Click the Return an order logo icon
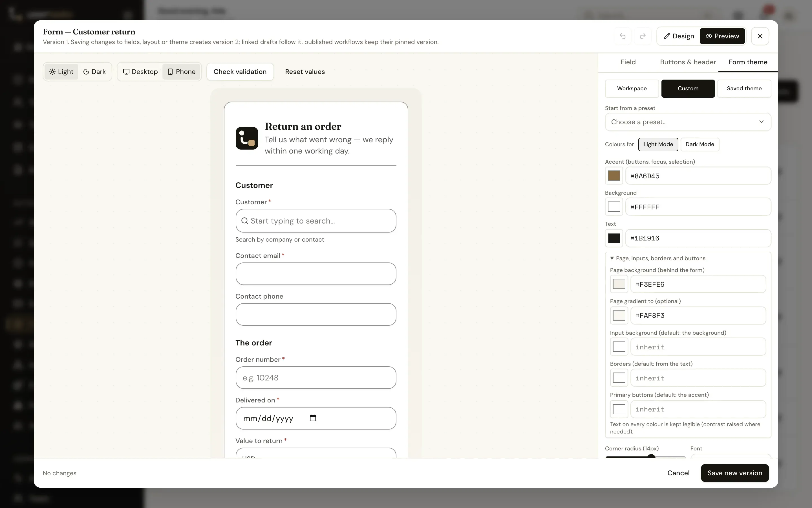Screen dimensions: 812x508 247,138
